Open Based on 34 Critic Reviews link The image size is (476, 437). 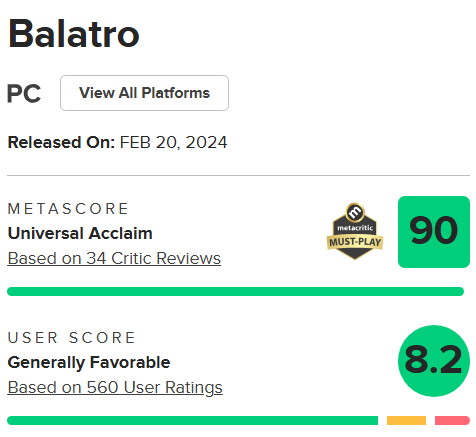(x=114, y=258)
